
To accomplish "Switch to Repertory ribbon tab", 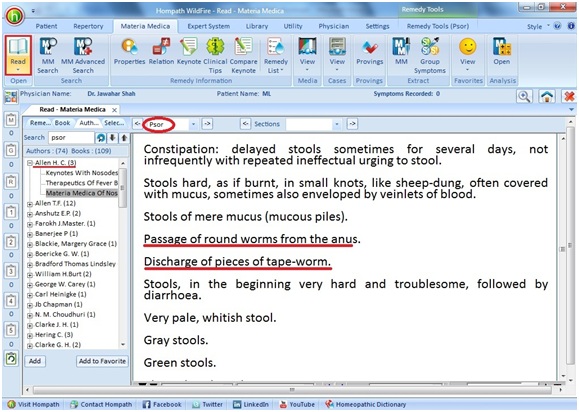I will [88, 26].
